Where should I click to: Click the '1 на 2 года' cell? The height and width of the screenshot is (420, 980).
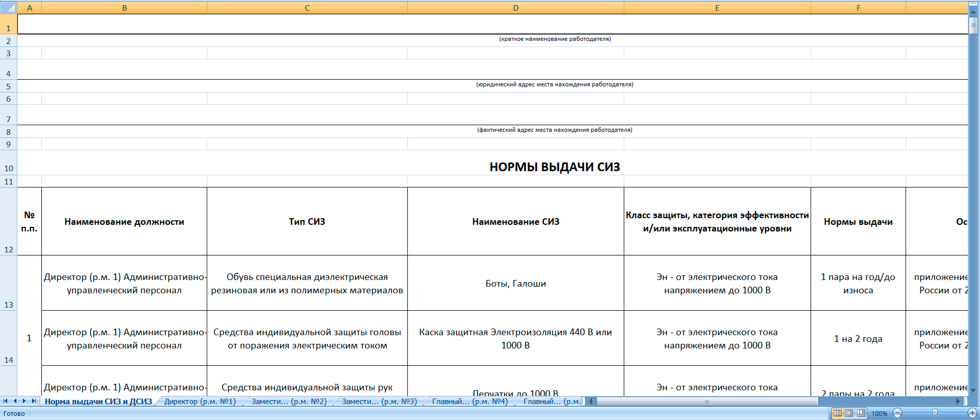858,338
